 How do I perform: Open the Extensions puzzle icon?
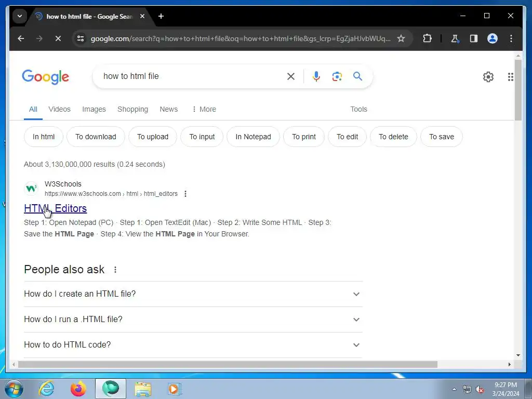pos(427,38)
